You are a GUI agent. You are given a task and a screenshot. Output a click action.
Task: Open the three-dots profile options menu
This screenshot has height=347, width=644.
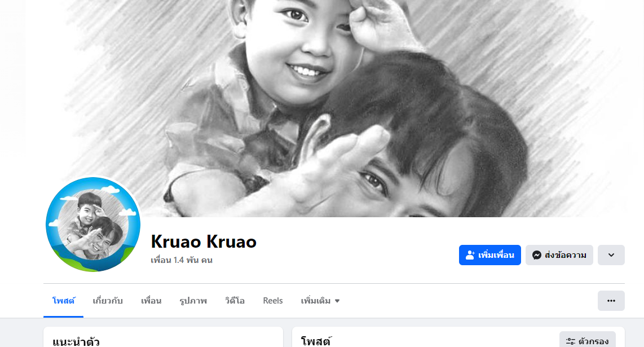point(611,301)
